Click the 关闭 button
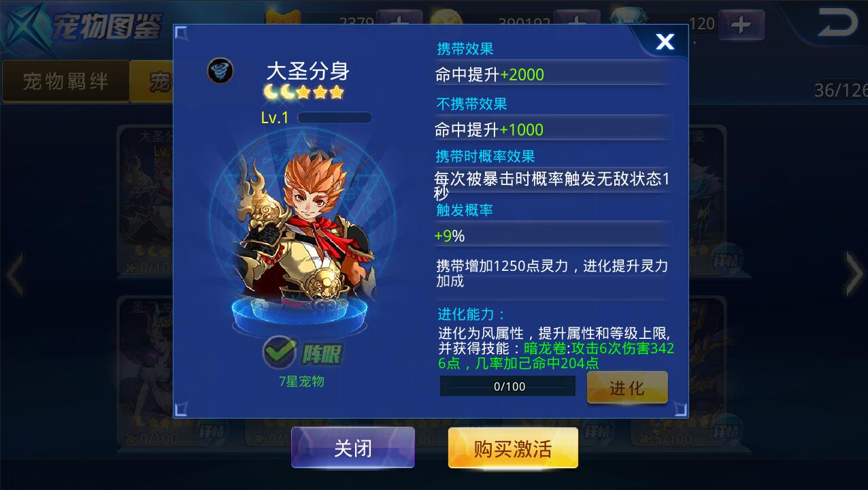Screen dimensions: 868x490 coord(353,448)
